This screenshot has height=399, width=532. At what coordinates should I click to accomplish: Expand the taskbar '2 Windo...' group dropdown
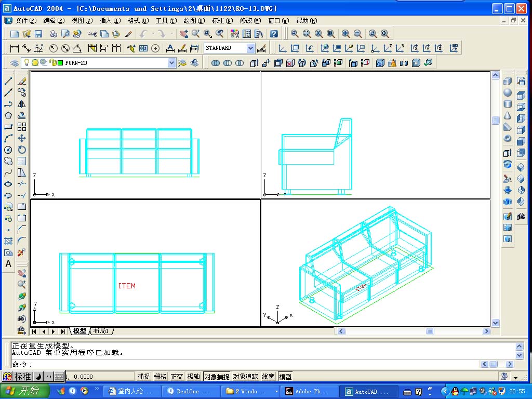276,392
